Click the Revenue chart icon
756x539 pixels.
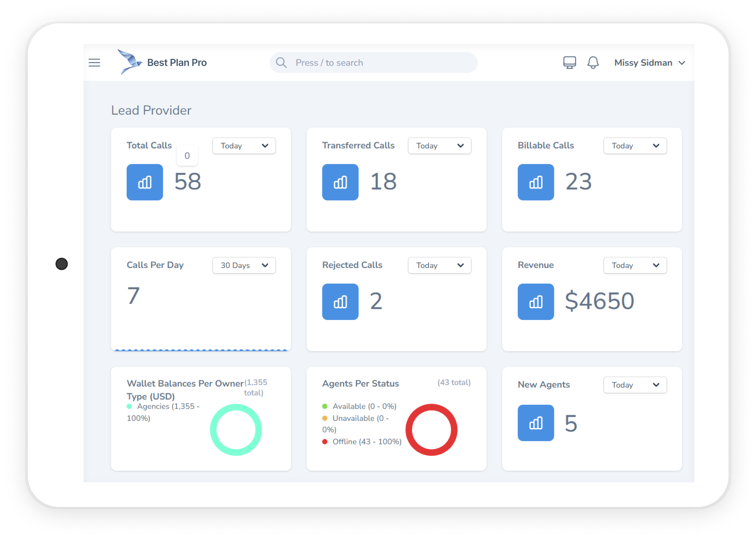[x=536, y=302]
